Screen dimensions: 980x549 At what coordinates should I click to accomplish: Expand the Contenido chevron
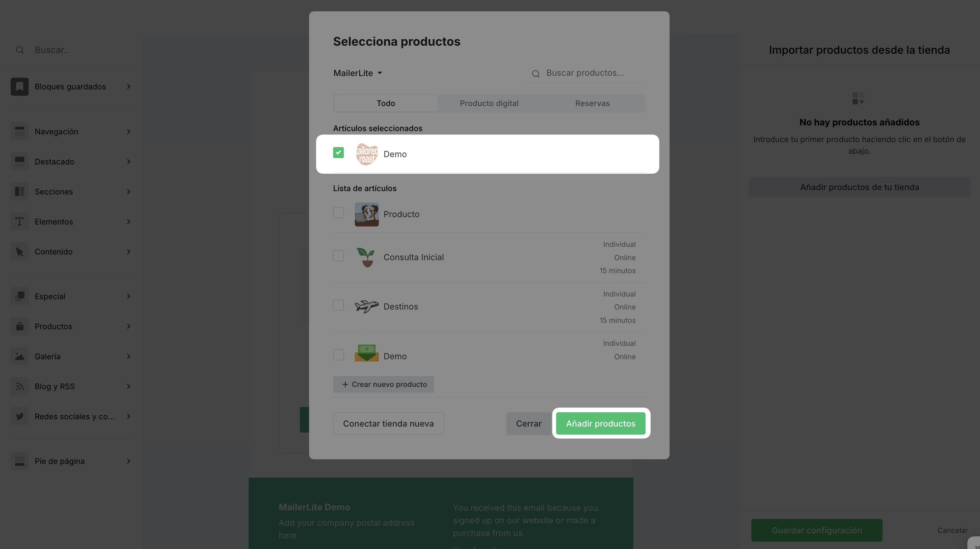click(x=129, y=252)
